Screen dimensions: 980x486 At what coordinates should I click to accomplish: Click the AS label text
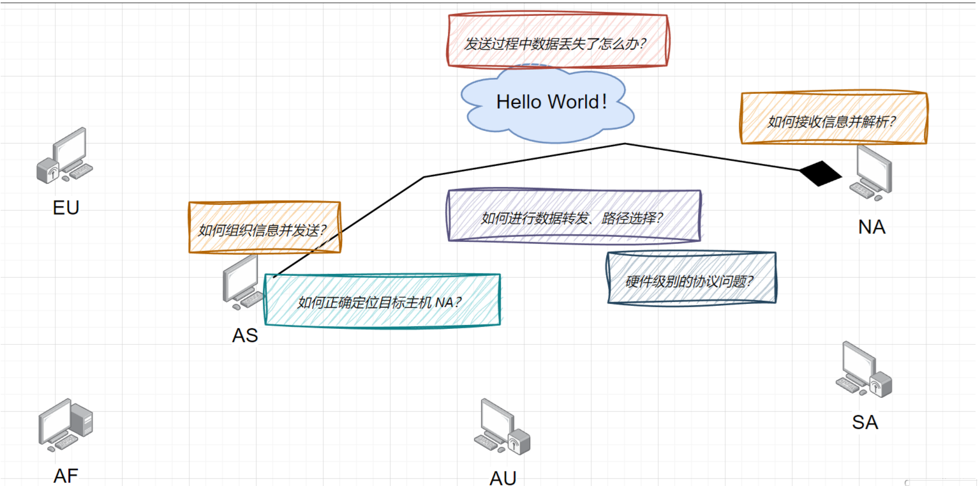tap(245, 335)
